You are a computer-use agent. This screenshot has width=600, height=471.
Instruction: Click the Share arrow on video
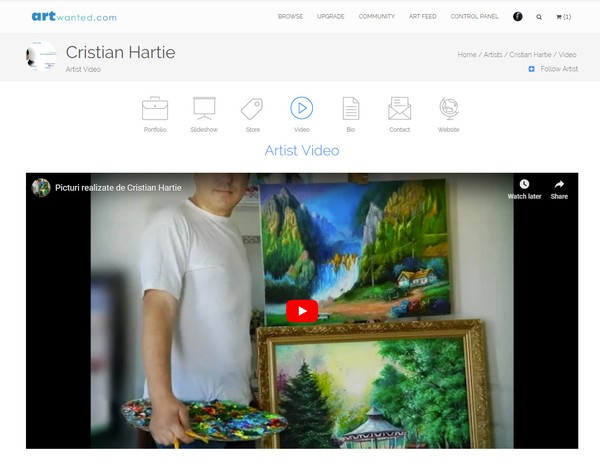pos(559,184)
